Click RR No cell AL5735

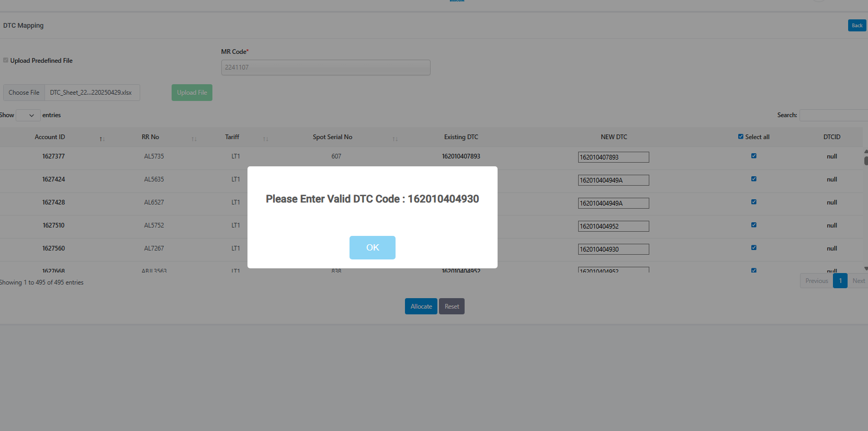tap(154, 156)
